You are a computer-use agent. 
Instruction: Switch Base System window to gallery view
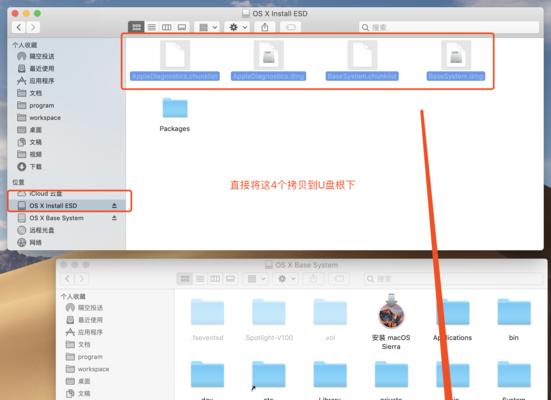(230, 279)
